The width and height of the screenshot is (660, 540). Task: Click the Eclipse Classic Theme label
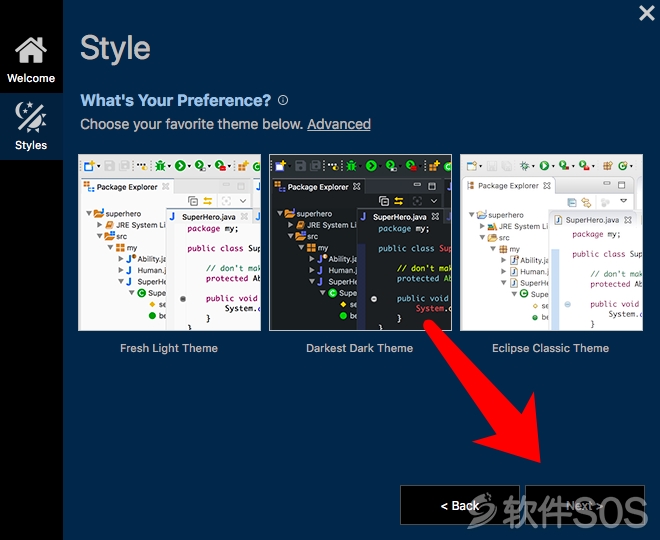(x=551, y=348)
